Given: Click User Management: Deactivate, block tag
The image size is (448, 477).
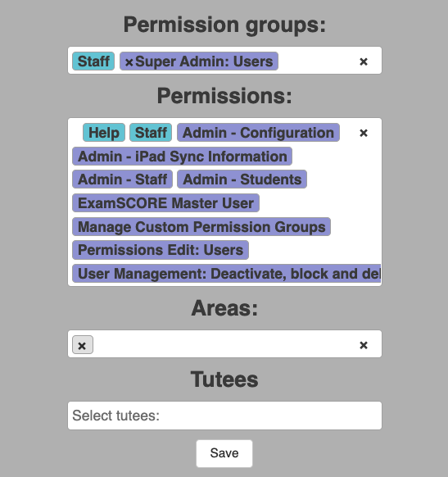Looking at the screenshot, I should click(x=226, y=274).
